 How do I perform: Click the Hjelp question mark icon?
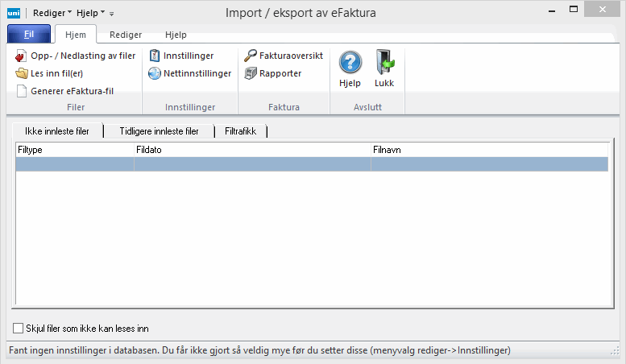(350, 63)
